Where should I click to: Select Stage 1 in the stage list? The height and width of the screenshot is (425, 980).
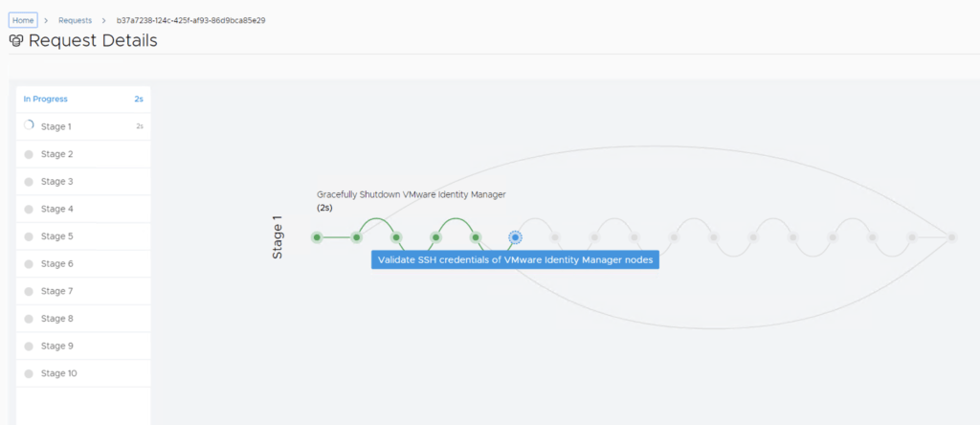pyautogui.click(x=56, y=126)
